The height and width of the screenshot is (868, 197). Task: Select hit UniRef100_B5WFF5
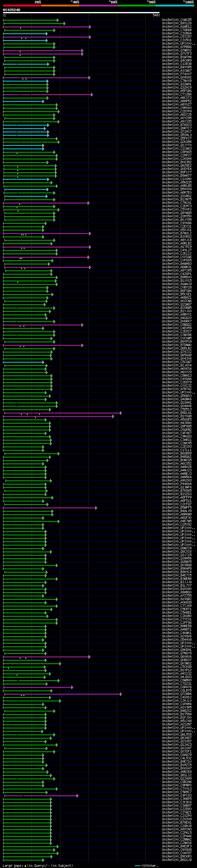point(177,508)
